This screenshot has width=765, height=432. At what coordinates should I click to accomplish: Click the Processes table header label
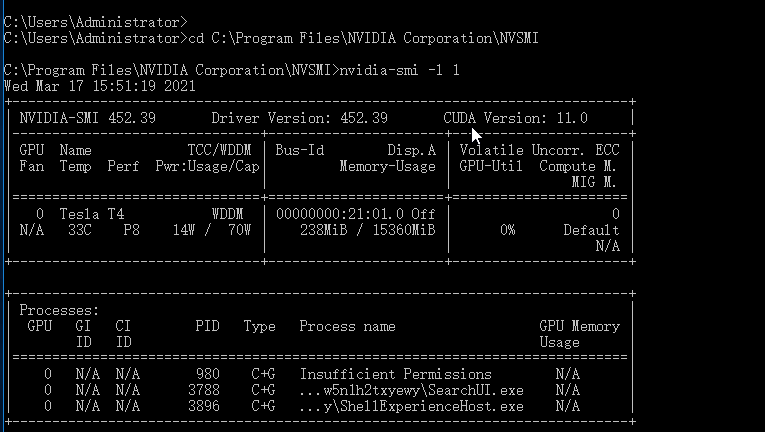pyautogui.click(x=59, y=310)
